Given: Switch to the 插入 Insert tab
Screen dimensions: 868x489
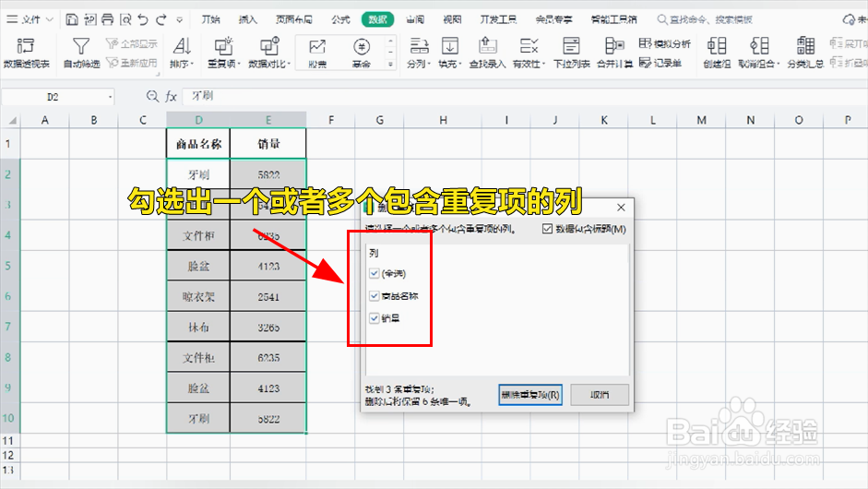Looking at the screenshot, I should point(248,20).
